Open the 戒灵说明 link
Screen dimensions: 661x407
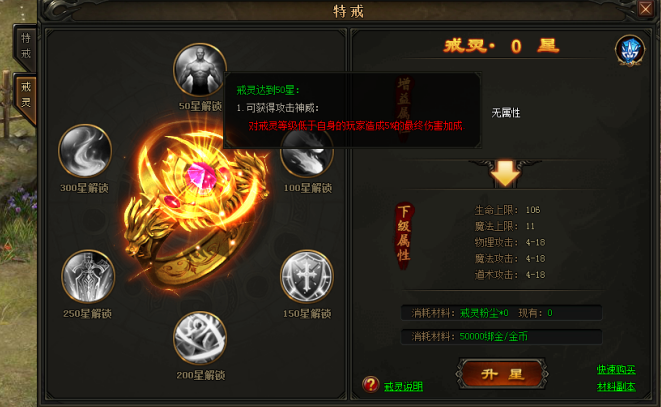[x=403, y=386]
